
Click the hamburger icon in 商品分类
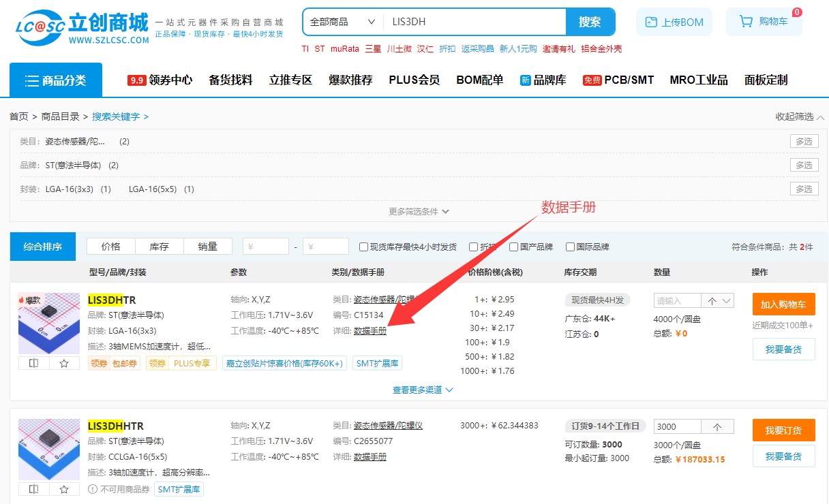pos(31,81)
